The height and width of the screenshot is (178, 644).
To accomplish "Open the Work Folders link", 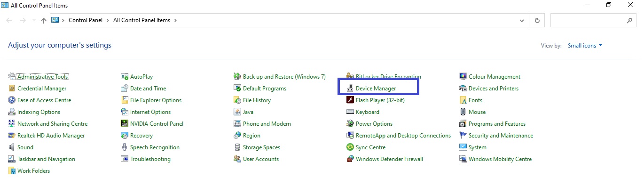I will (x=33, y=171).
